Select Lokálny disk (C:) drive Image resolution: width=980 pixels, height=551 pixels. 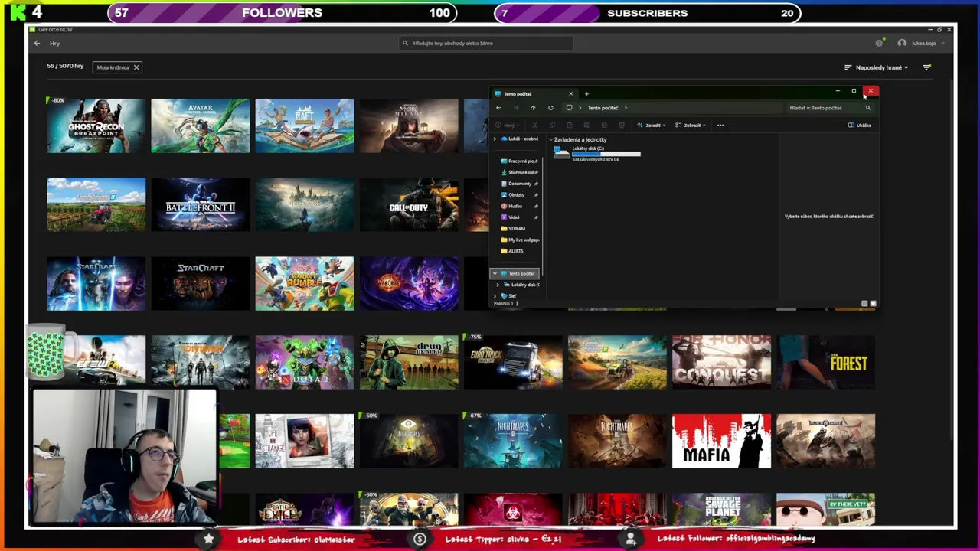click(x=597, y=153)
